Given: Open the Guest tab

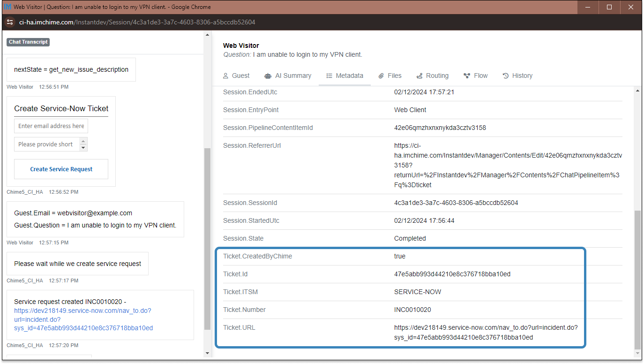Looking at the screenshot, I should [236, 76].
